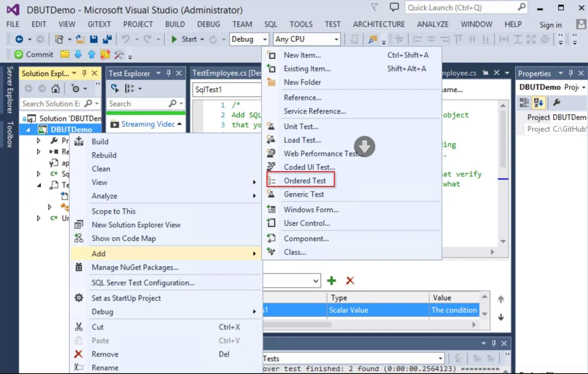Open the Properties object selector dropdown
588x374 pixels.
(584, 87)
